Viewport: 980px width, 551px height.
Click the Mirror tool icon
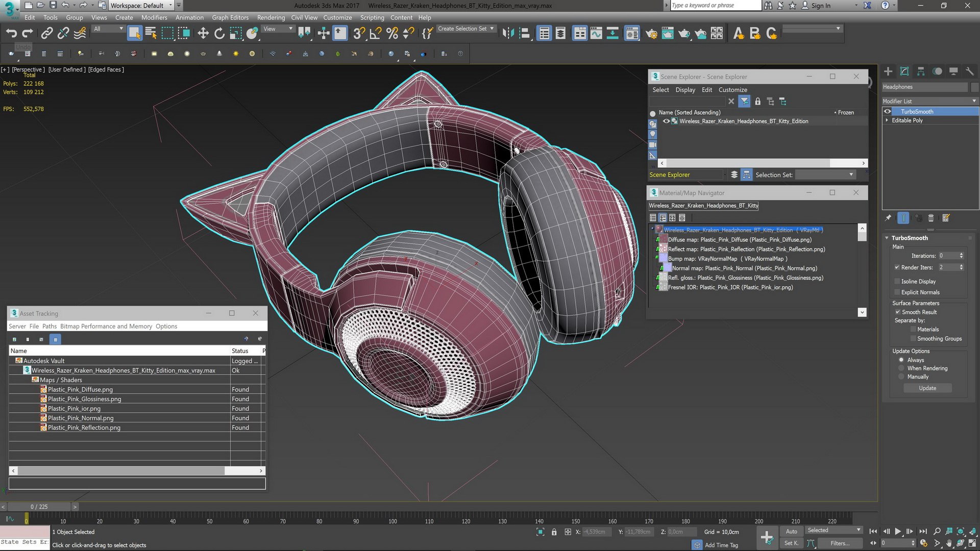click(508, 34)
